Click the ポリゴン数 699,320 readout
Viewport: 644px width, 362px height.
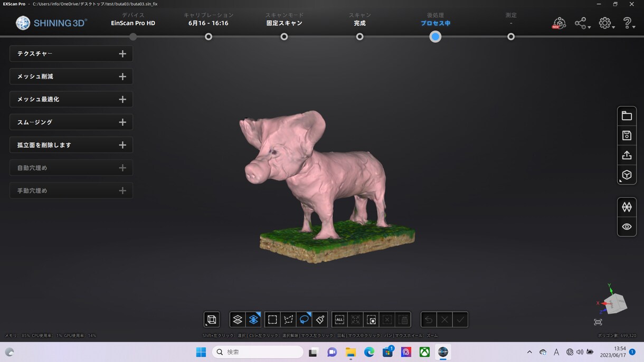point(617,336)
